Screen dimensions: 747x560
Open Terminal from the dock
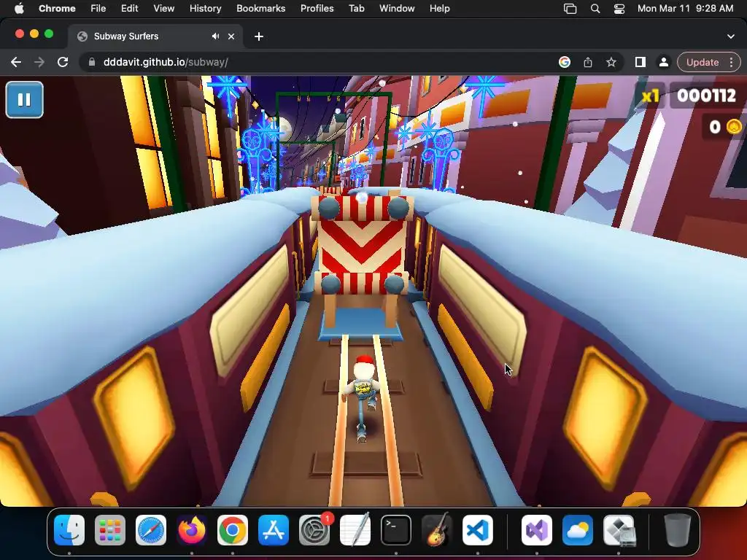396,530
